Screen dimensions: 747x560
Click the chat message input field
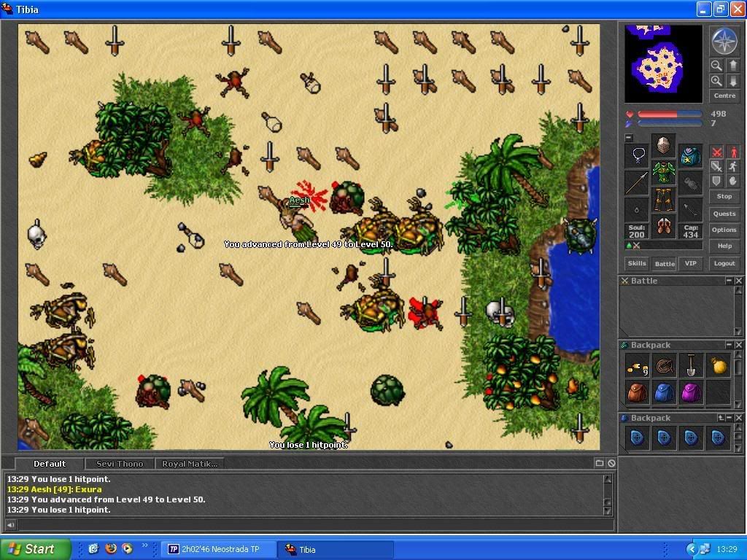[315, 525]
